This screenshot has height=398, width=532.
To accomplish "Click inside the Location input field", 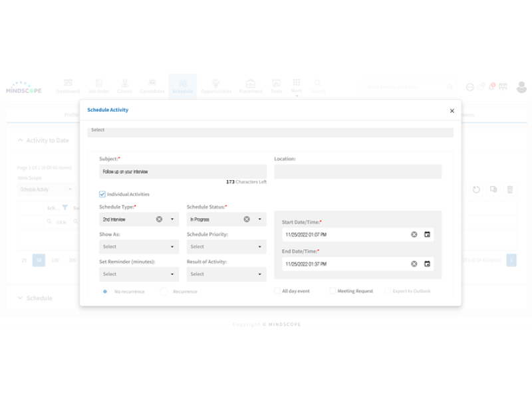I will coord(358,171).
